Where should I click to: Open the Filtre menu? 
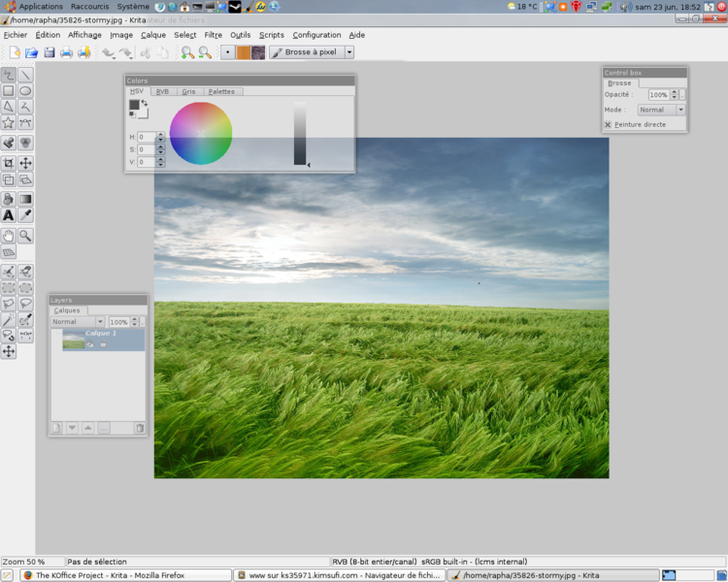tap(213, 35)
